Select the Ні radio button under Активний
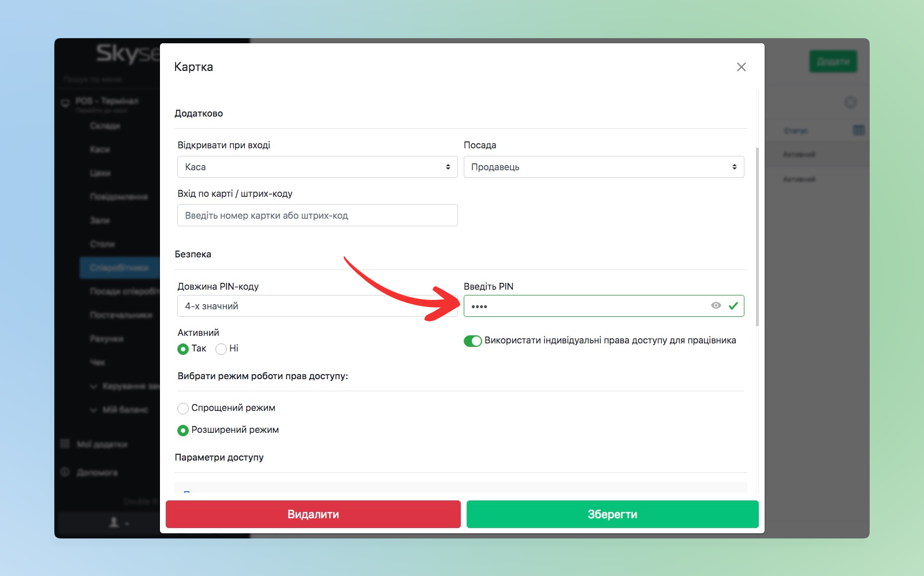924x576 pixels. [x=221, y=349]
